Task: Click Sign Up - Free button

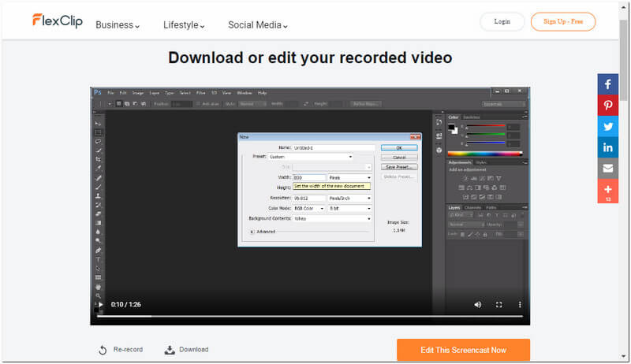Action: click(563, 22)
